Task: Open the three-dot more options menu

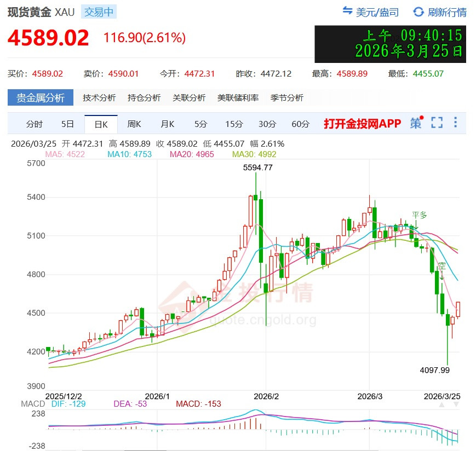Action: click(455, 123)
